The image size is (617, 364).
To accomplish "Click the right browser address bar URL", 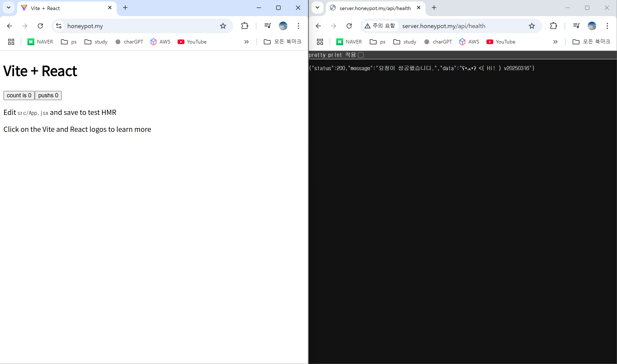I will (x=444, y=26).
